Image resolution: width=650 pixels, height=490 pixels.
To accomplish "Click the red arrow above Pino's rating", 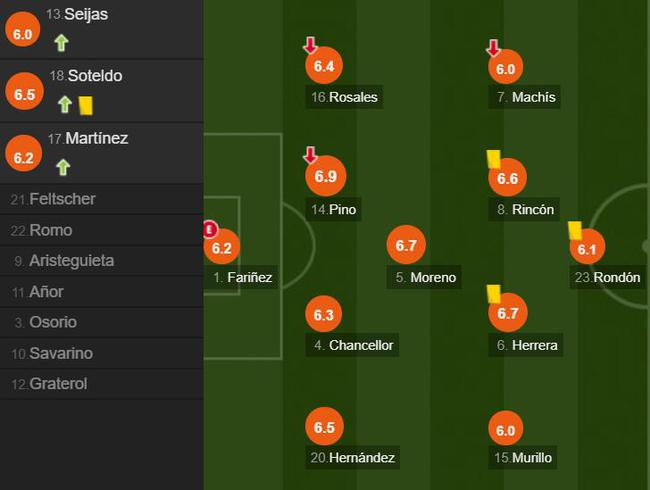I will tap(310, 155).
